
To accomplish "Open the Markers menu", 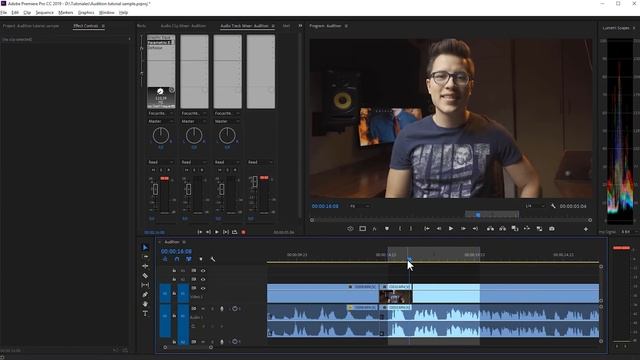I will [x=66, y=13].
